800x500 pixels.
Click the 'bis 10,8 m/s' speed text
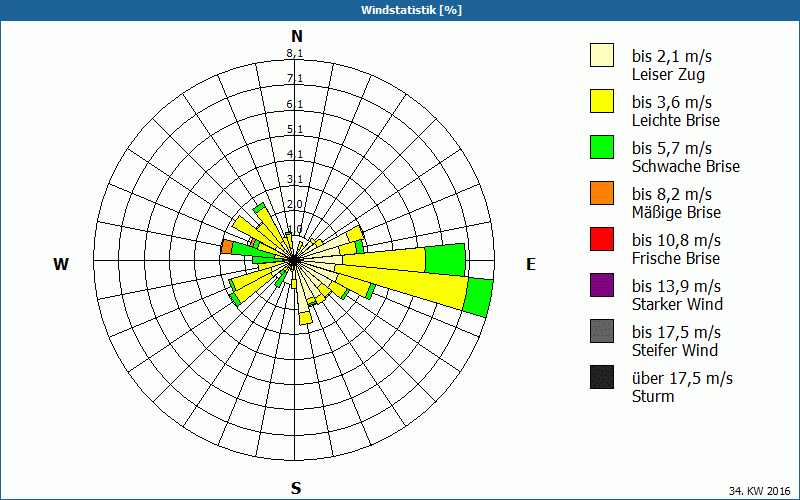click(x=677, y=240)
